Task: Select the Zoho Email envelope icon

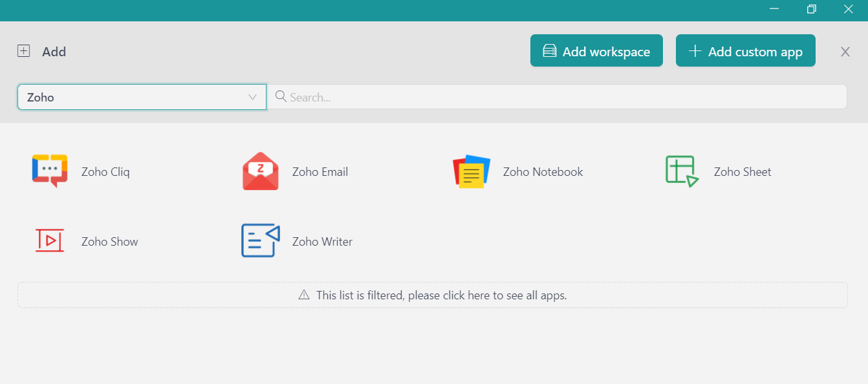Action: point(261,171)
